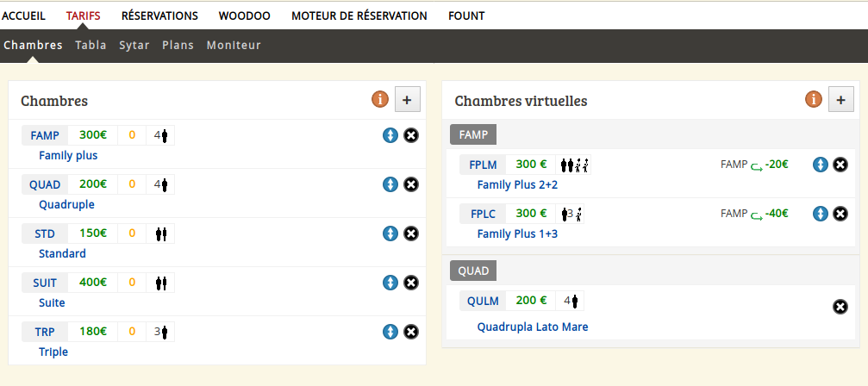Remove the TRP Triple room
The image size is (868, 386).
point(411,332)
